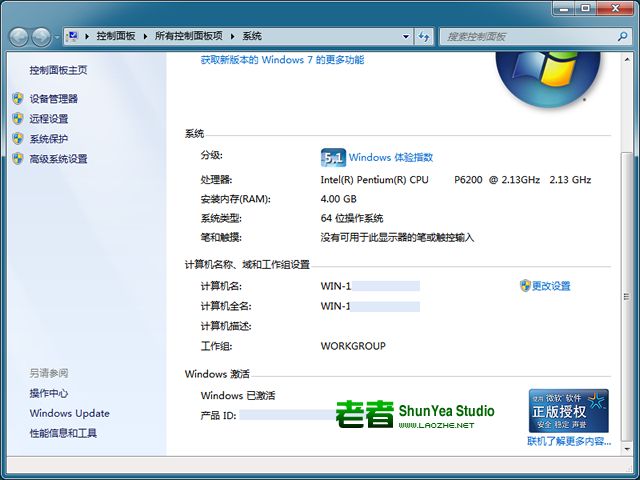Image resolution: width=640 pixels, height=480 pixels.
Task: Close the System window
Action: click(x=616, y=8)
